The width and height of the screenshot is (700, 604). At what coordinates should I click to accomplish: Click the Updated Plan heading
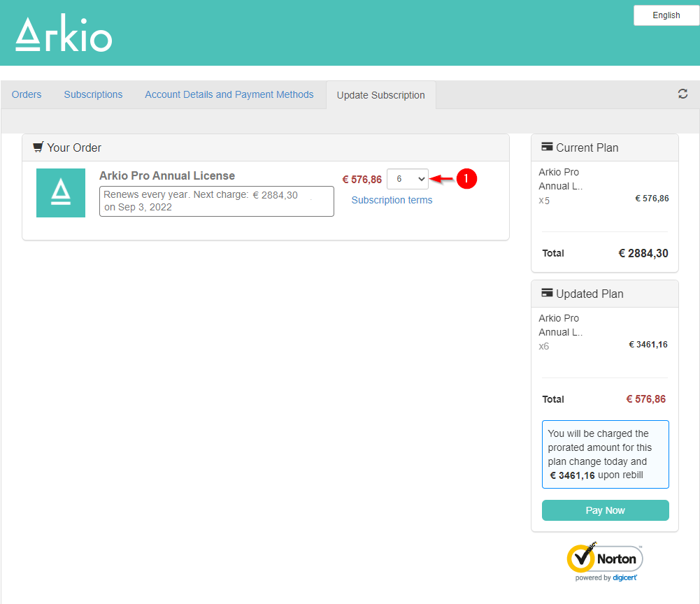(590, 294)
